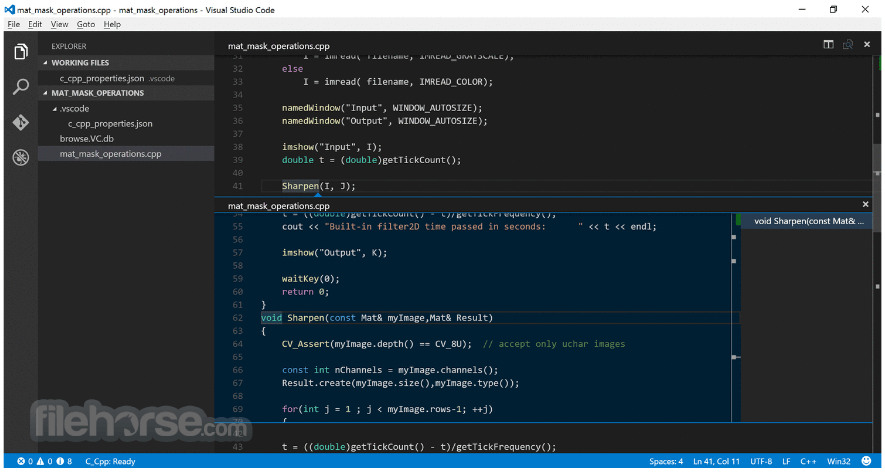Image resolution: width=885 pixels, height=472 pixels.
Task: Click Win32 configuration in status bar
Action: [x=839, y=461]
